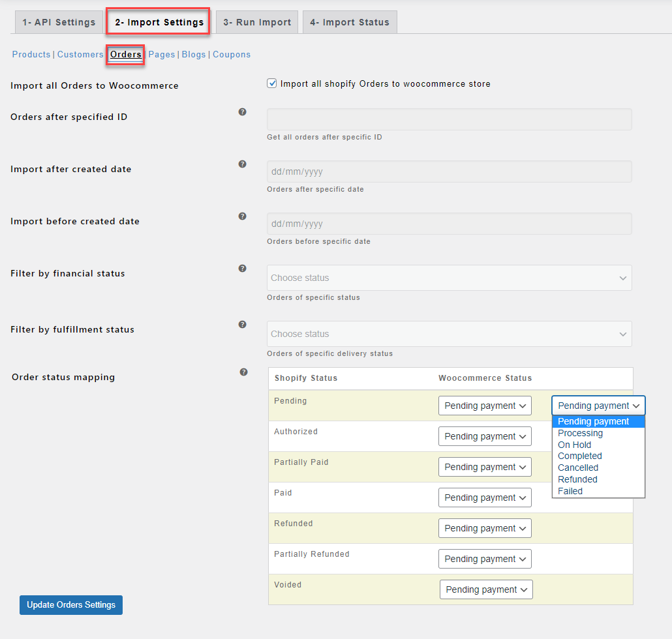Focus the Import before created date field

[449, 224]
